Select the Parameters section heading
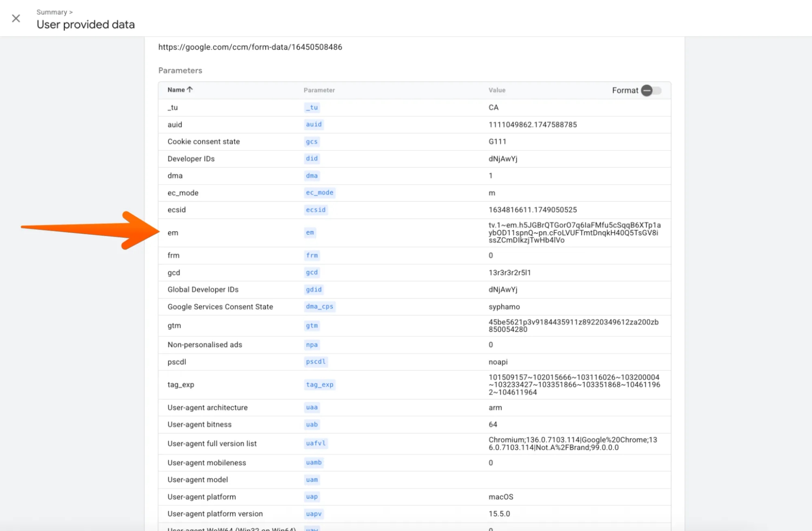The height and width of the screenshot is (531, 812). pos(180,70)
